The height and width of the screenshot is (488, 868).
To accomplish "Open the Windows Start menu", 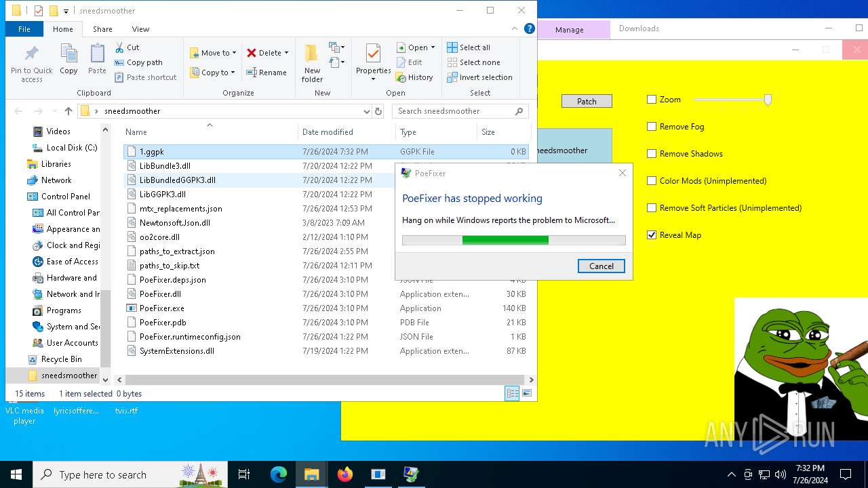I will [16, 474].
